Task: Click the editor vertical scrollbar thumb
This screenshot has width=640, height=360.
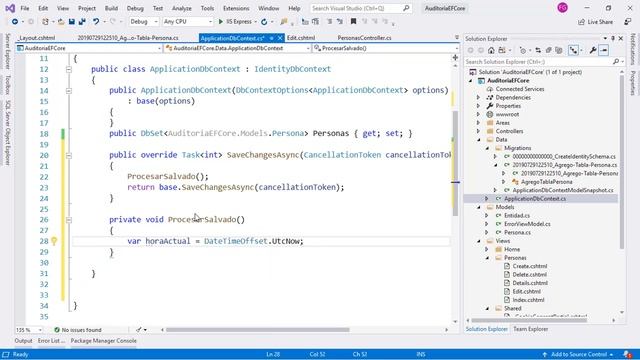Action: click(x=455, y=163)
